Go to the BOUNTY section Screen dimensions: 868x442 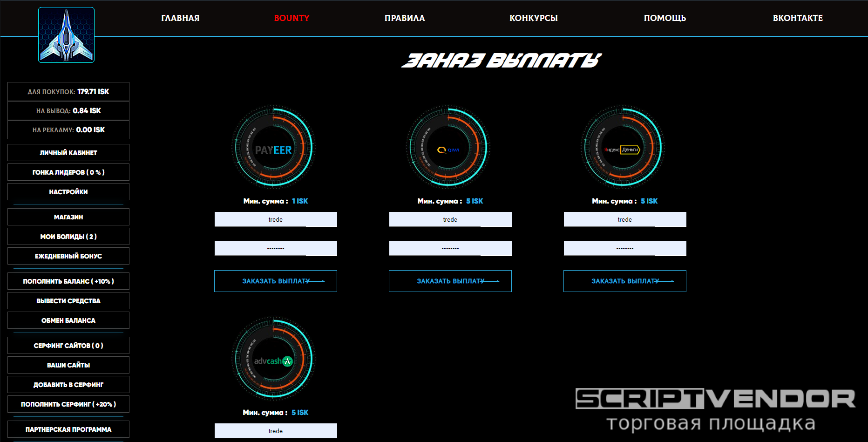[x=292, y=18]
